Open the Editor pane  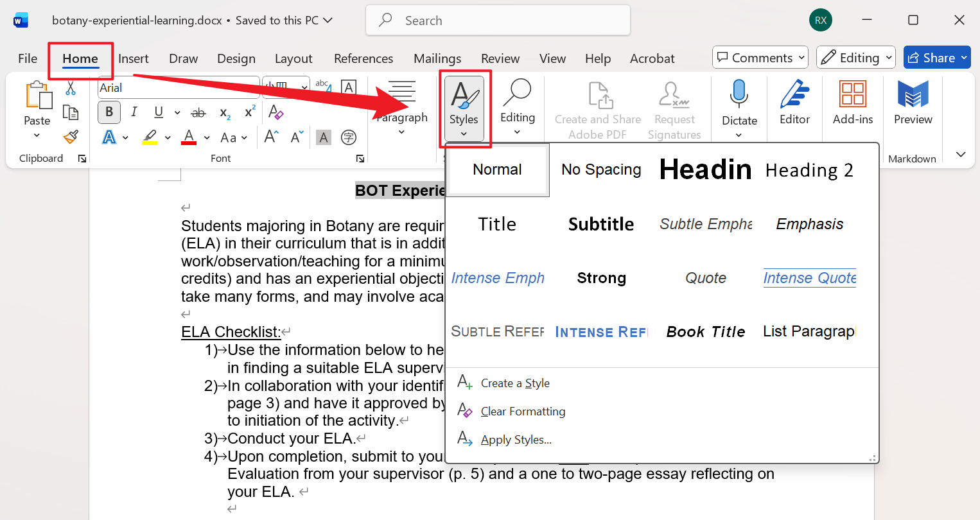[x=794, y=103]
